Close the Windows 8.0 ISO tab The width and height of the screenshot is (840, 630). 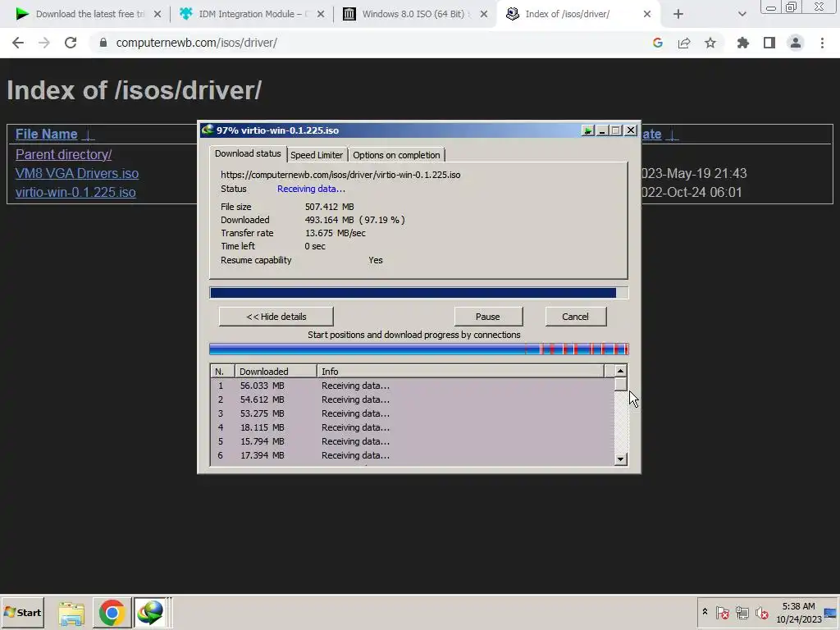tap(484, 15)
